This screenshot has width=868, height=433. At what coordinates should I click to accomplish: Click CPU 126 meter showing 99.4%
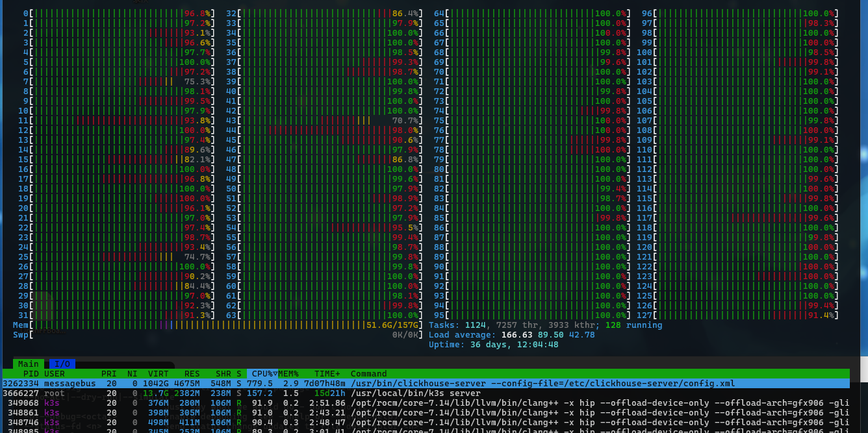click(738, 306)
